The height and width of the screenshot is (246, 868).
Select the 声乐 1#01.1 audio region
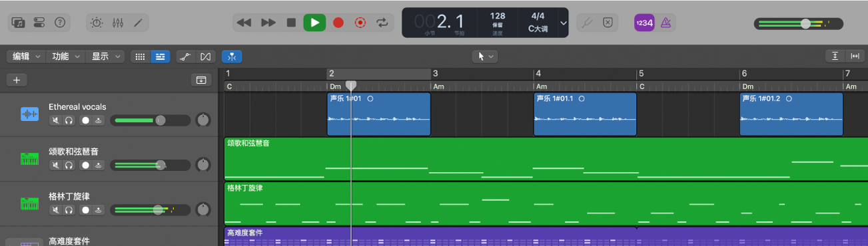tap(585, 114)
